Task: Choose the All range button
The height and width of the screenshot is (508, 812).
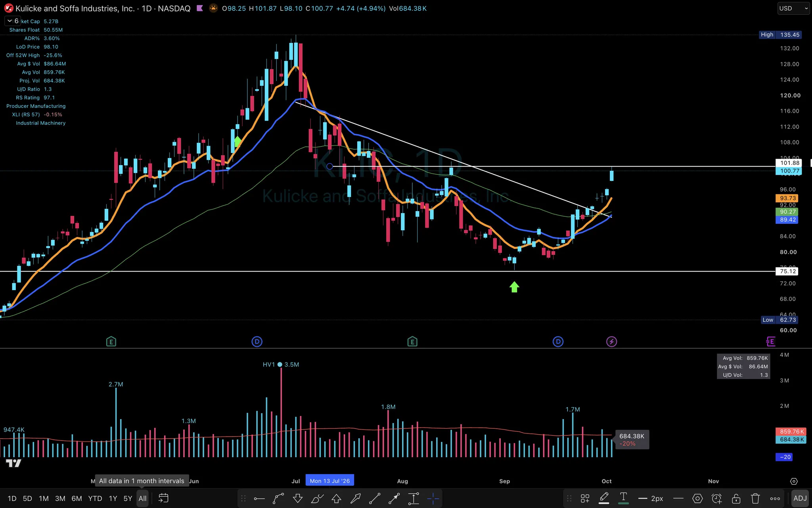Action: pos(142,498)
